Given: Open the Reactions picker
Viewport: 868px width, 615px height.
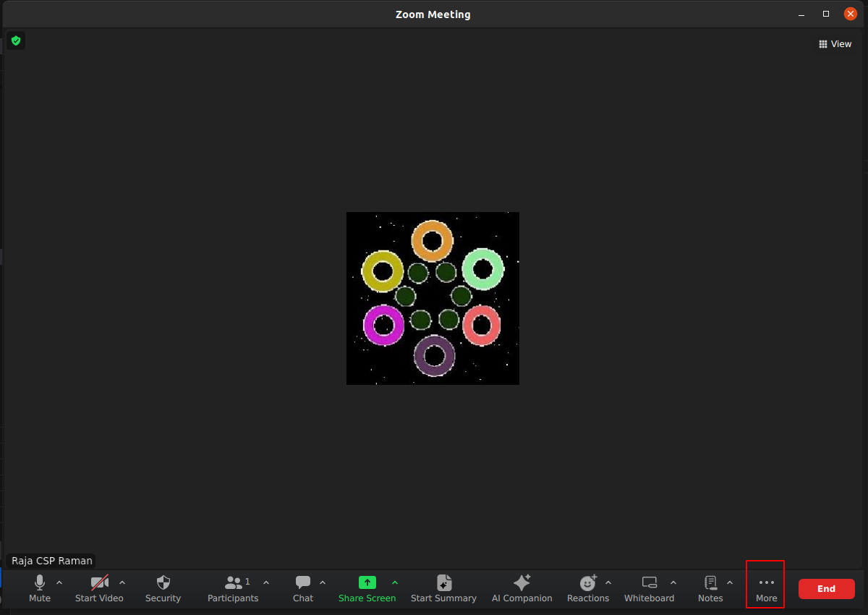Looking at the screenshot, I should 587,588.
